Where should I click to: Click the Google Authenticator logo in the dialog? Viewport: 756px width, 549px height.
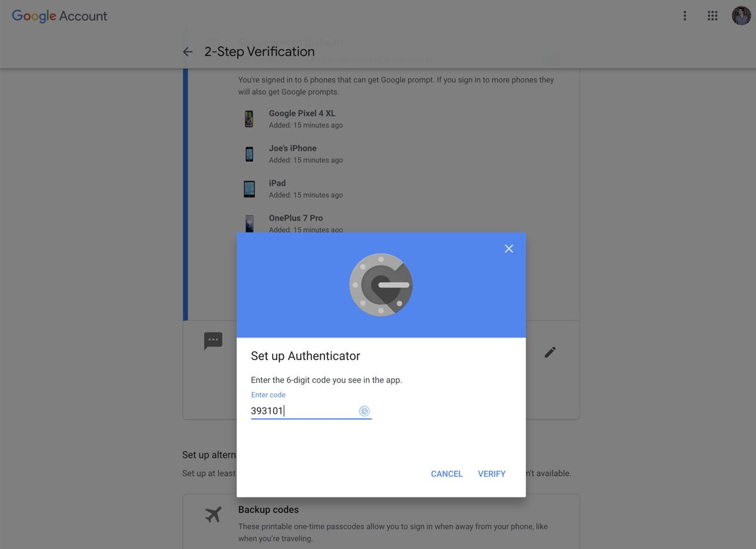coord(381,284)
